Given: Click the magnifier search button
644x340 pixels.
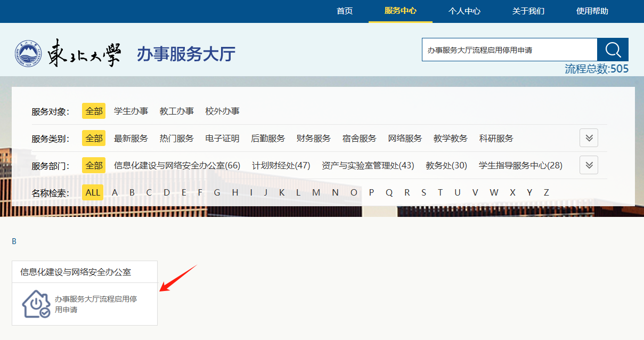Looking at the screenshot, I should pos(613,50).
